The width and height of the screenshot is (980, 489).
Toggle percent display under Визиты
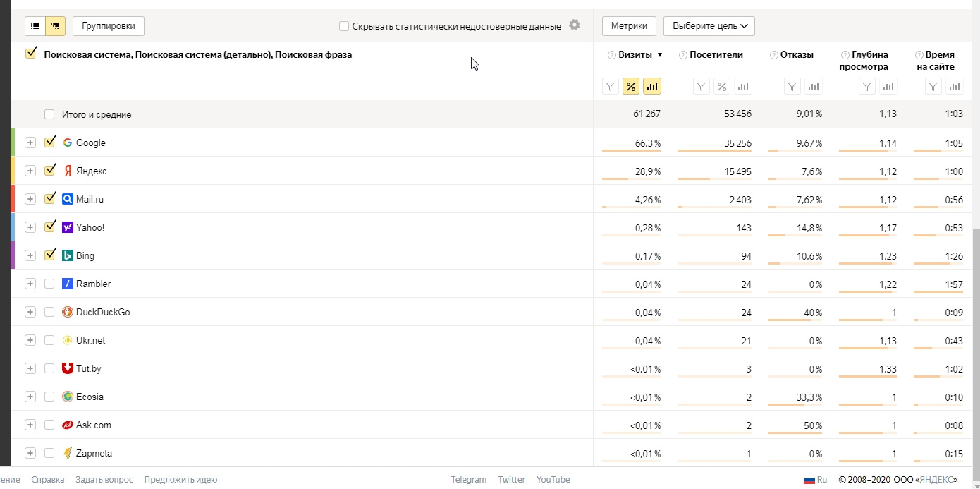coord(631,87)
